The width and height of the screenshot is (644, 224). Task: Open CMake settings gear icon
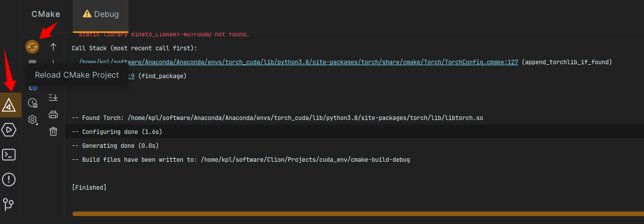point(33,119)
